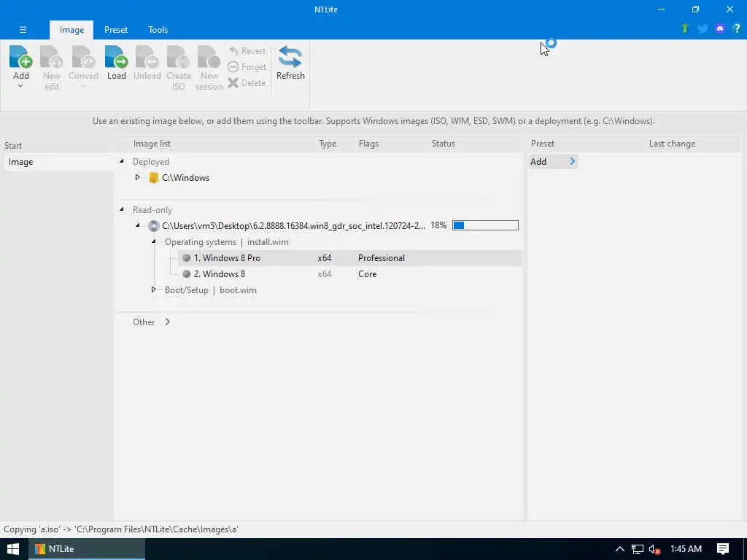Click the boot.wim label

coord(238,290)
